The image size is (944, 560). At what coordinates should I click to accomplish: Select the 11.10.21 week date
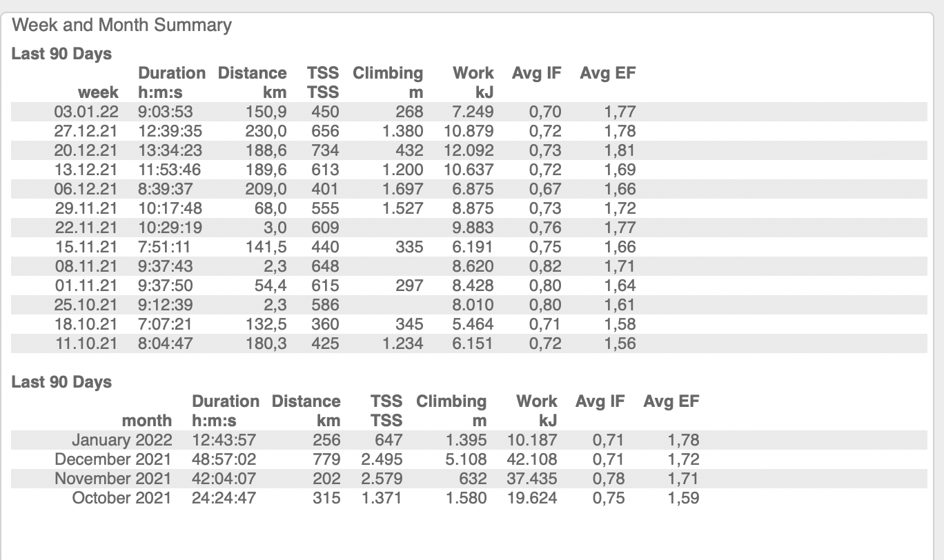(x=87, y=343)
